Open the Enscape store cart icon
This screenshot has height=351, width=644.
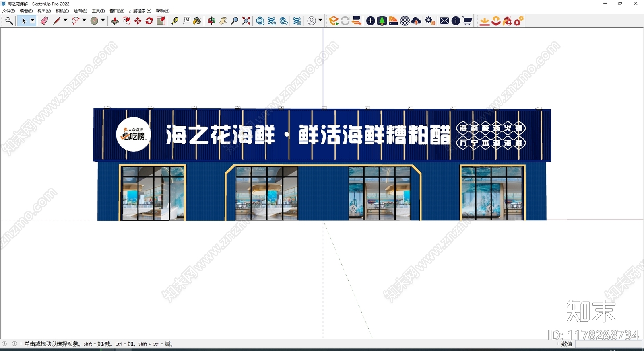pos(467,21)
